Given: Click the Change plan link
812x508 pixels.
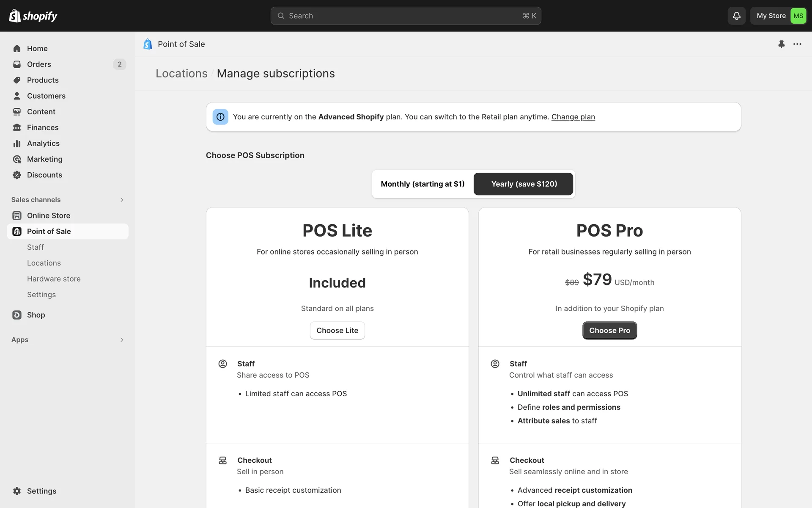Looking at the screenshot, I should pos(573,117).
